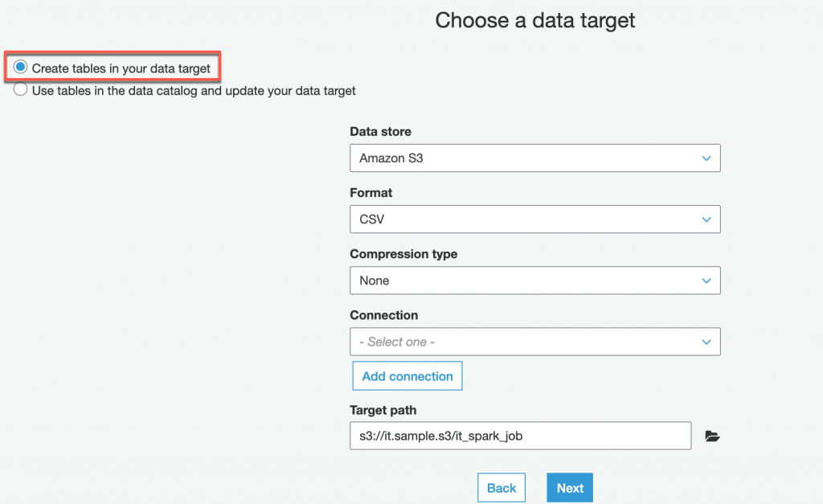Click the 'Compression type' field label
The height and width of the screenshot is (504, 823).
tap(403, 254)
